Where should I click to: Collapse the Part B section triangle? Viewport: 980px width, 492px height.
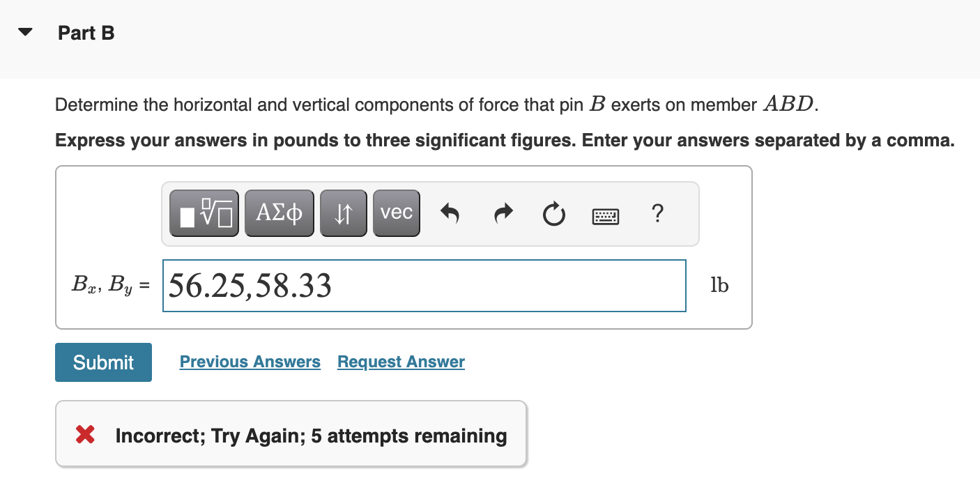coord(26,33)
